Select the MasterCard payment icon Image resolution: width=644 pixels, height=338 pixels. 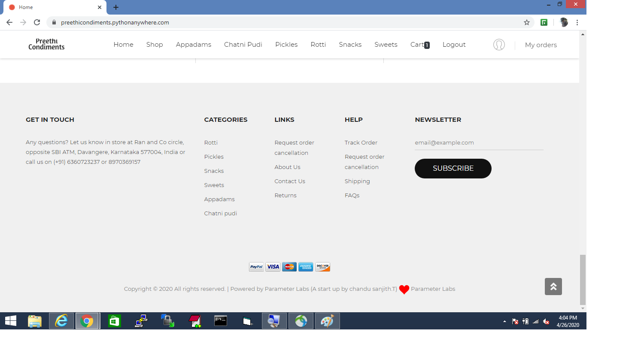click(289, 266)
